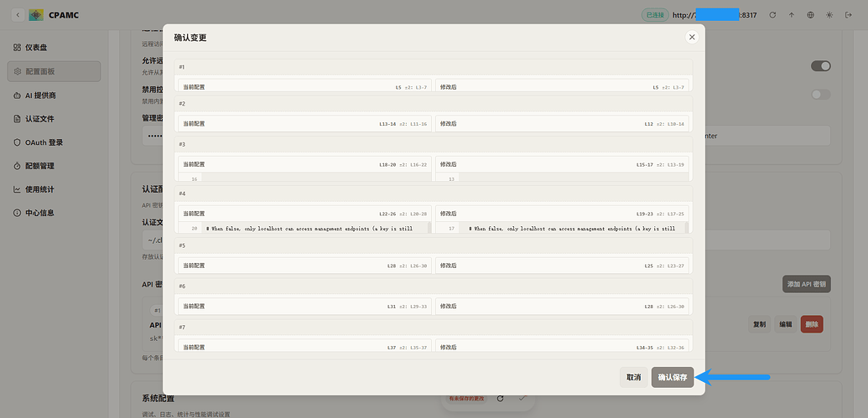
Task: Click 当前配置 label in change #2
Action: pyautogui.click(x=194, y=124)
